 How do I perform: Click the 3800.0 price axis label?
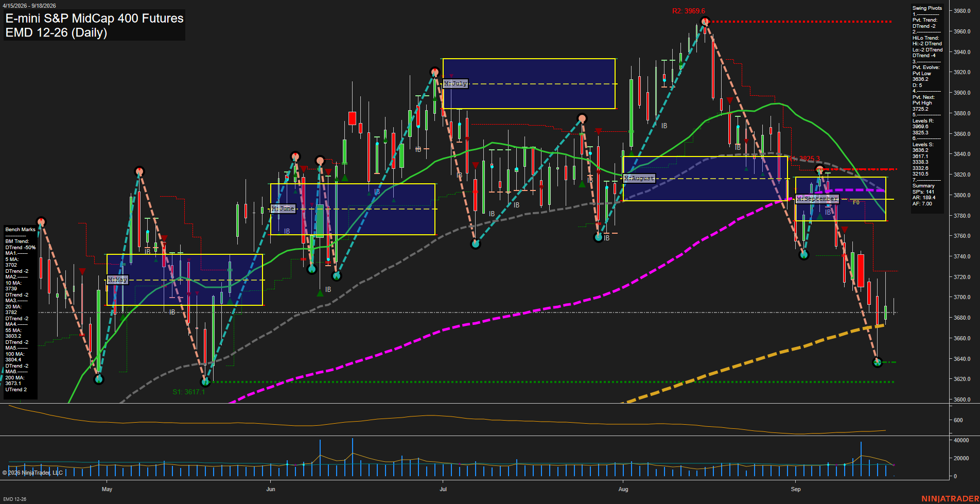tap(962, 195)
